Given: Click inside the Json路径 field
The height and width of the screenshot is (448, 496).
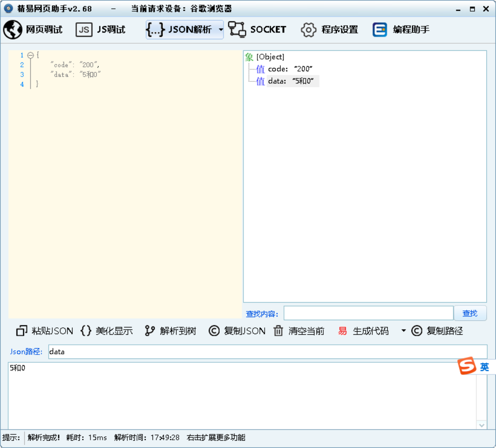Looking at the screenshot, I should tap(267, 352).
